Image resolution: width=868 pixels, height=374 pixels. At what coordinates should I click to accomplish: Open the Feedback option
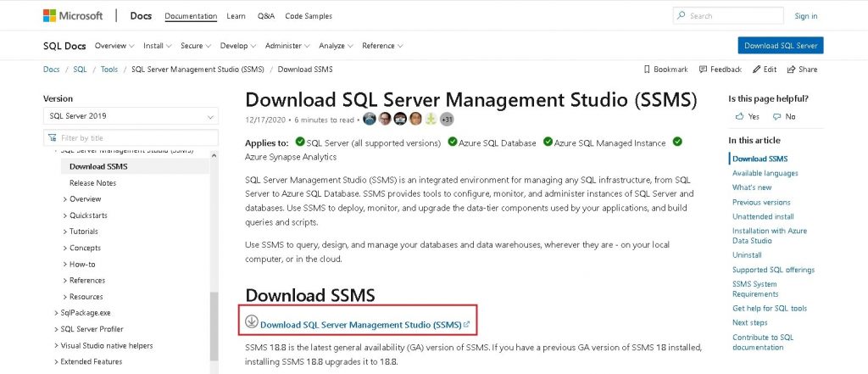(x=721, y=70)
